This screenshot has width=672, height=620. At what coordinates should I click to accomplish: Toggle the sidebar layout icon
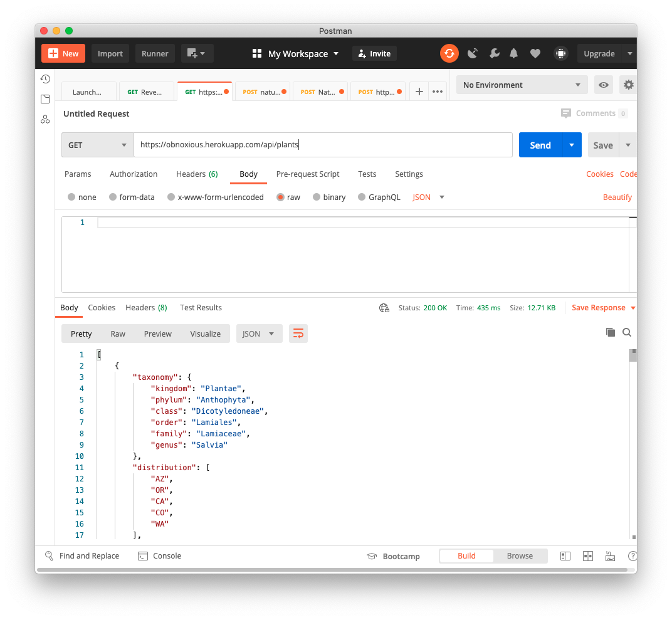565,556
